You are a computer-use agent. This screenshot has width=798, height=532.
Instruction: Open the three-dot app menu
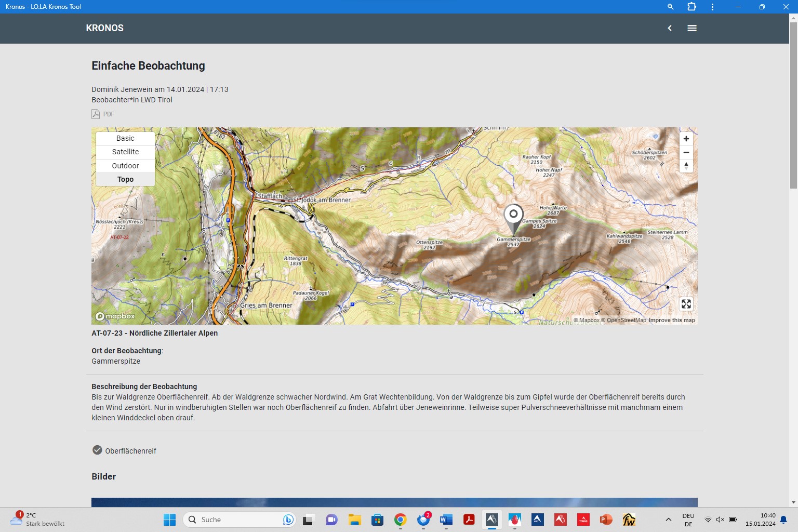[712, 7]
